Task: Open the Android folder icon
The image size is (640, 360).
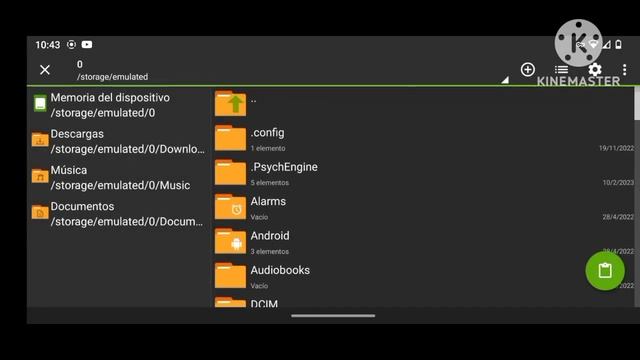Action: point(230,241)
